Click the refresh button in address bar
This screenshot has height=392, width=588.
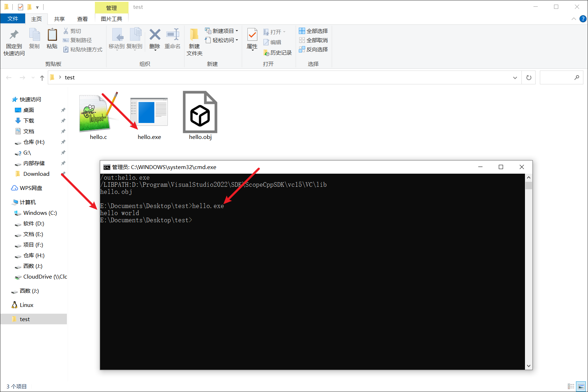528,77
